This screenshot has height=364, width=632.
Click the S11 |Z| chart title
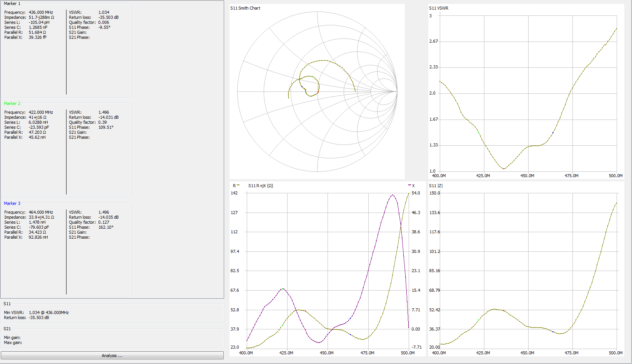coord(436,186)
